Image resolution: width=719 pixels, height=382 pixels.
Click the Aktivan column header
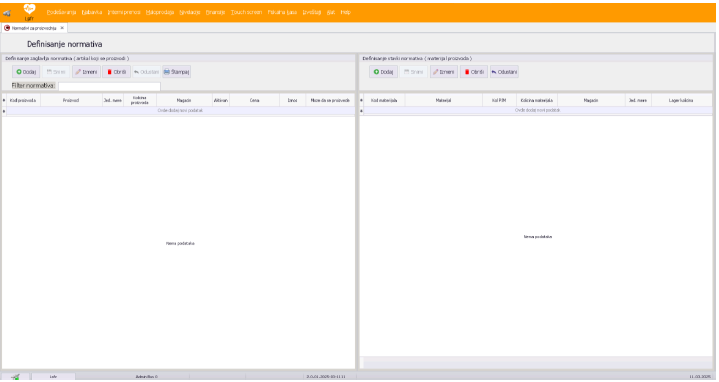(x=221, y=100)
